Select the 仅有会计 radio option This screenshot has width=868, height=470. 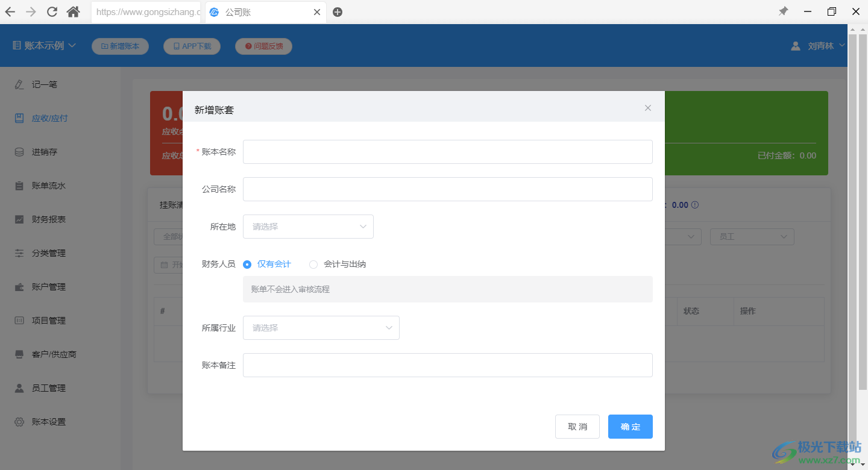pos(267,264)
